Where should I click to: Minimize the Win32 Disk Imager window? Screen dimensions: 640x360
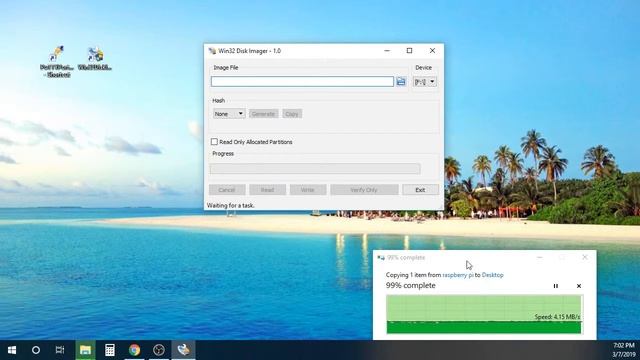[x=387, y=51]
